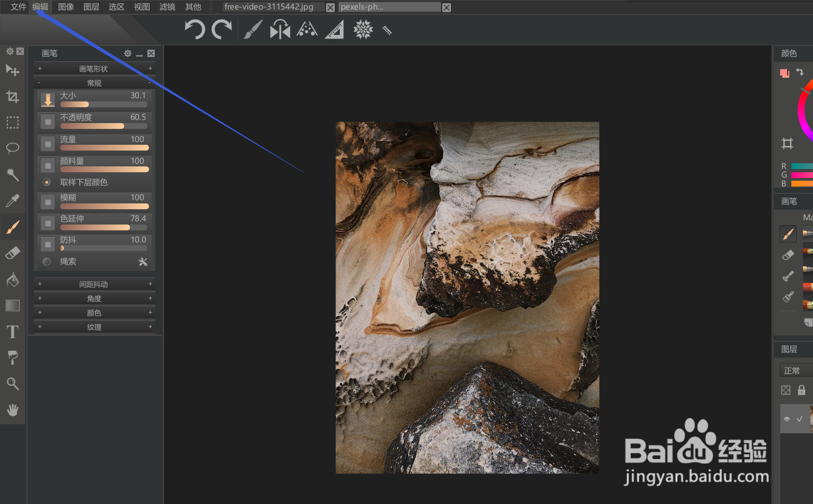The image size is (813, 504).
Task: Close the free-video-3115442.jpg tab
Action: 330,7
